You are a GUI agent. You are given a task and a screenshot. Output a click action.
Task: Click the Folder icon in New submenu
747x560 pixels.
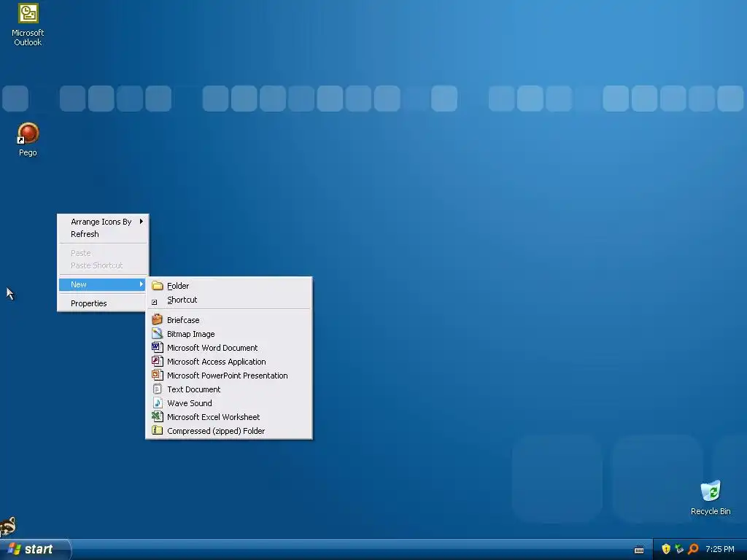coord(158,286)
